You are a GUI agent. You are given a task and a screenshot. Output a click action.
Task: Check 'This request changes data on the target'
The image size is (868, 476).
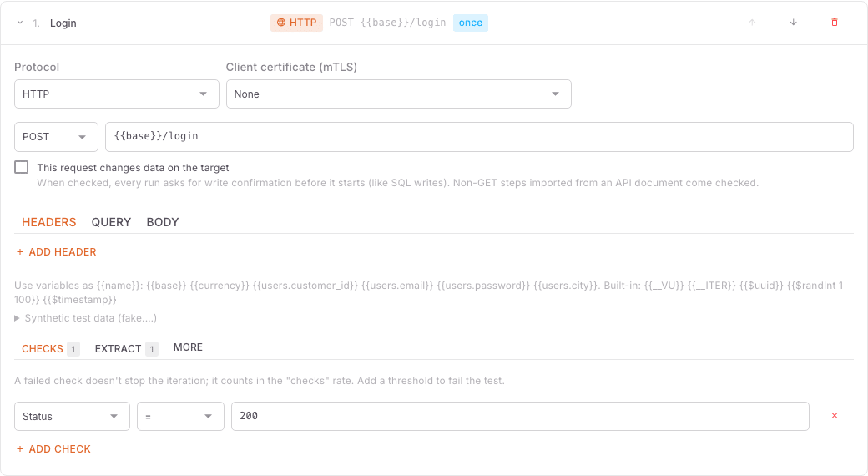(22, 167)
